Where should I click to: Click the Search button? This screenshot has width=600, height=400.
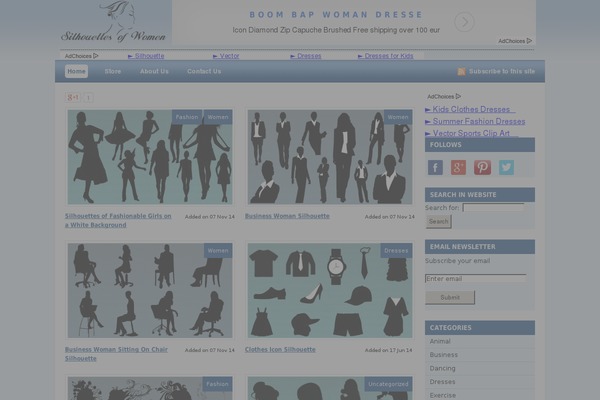click(439, 222)
